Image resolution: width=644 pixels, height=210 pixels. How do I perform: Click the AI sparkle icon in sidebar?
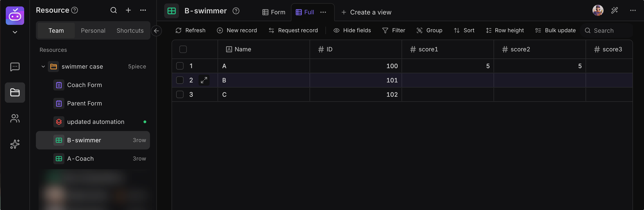(x=15, y=144)
